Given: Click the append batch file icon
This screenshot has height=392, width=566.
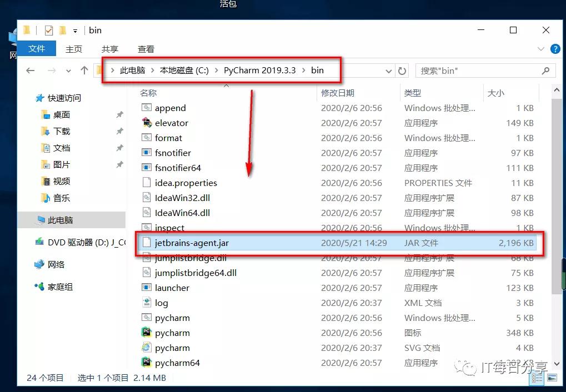Looking at the screenshot, I should (x=146, y=108).
